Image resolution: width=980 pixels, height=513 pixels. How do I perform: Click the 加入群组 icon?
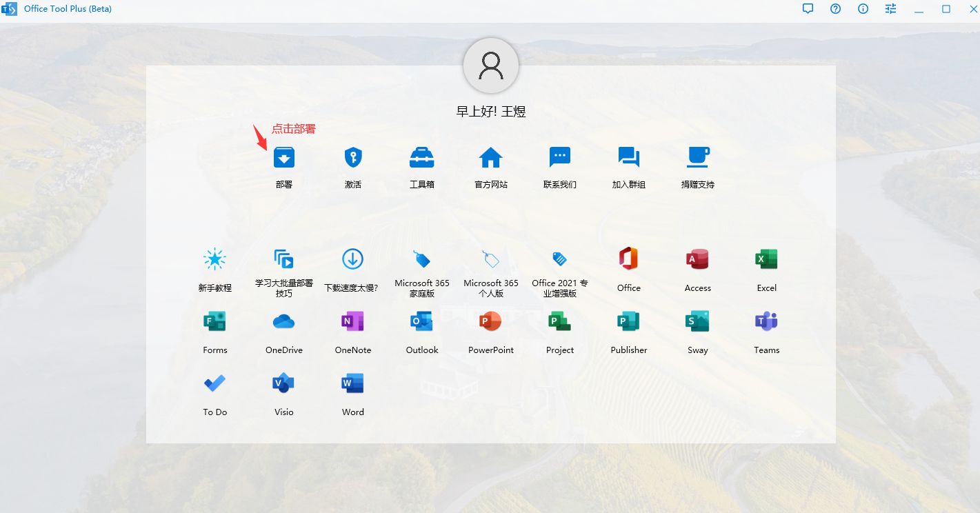tap(629, 158)
